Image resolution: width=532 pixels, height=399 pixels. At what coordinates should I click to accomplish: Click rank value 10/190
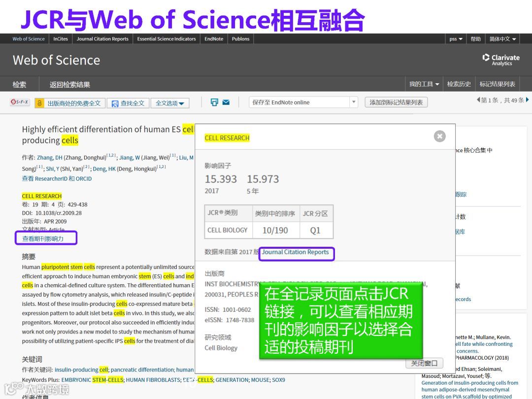[x=275, y=231]
